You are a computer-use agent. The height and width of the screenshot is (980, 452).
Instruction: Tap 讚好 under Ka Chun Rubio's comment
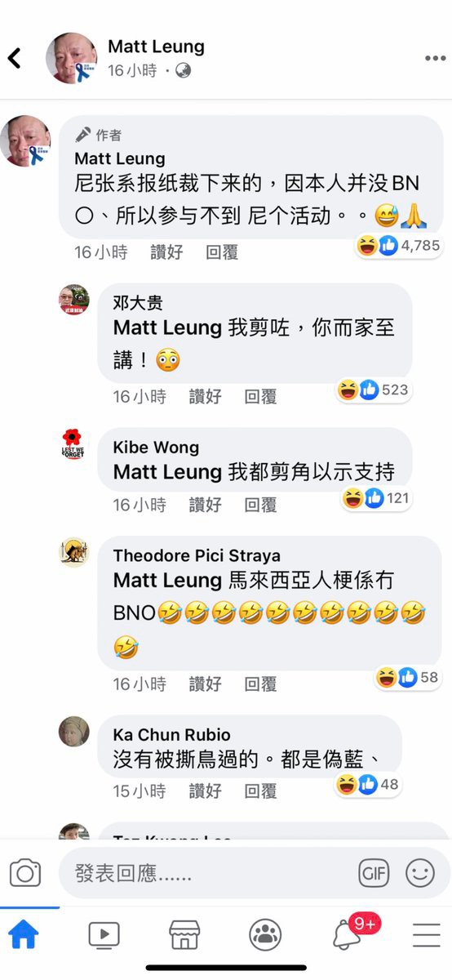(205, 791)
